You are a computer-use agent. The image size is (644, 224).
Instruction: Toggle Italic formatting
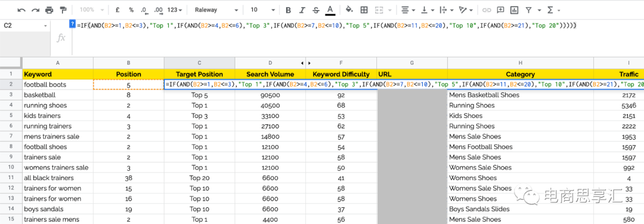click(302, 10)
